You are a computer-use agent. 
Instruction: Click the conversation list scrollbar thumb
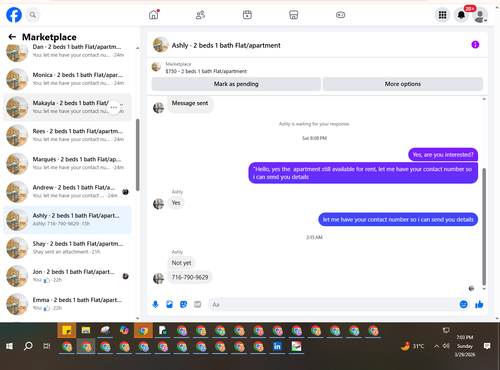pos(138,155)
